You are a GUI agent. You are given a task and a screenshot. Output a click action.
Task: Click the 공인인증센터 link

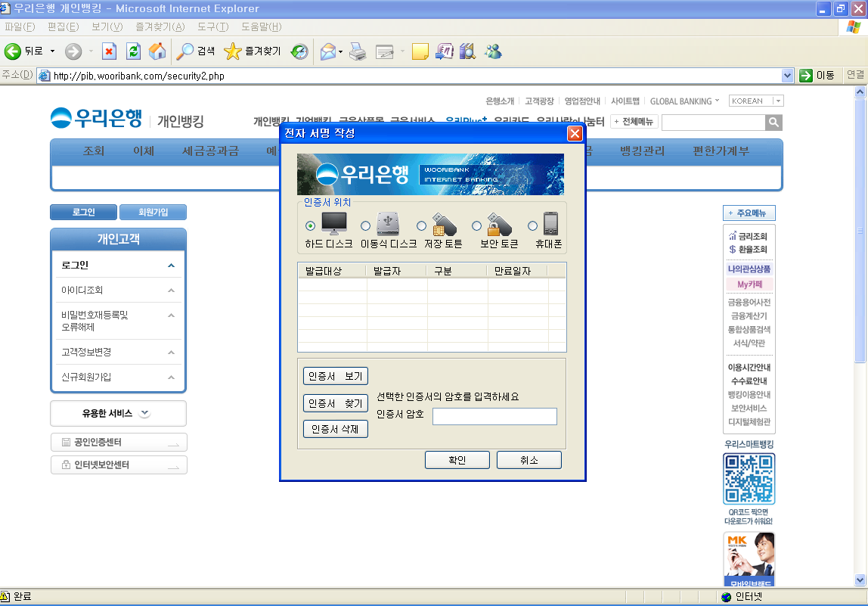[119, 442]
